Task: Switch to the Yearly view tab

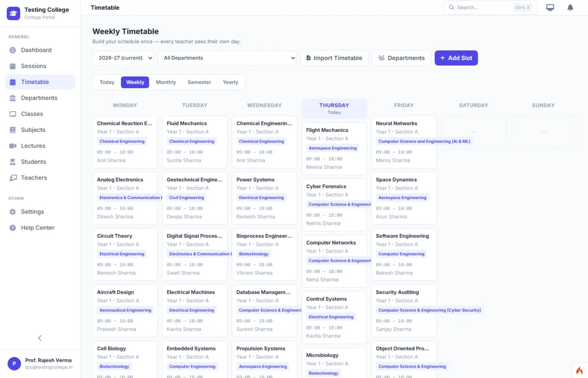Action: click(230, 82)
